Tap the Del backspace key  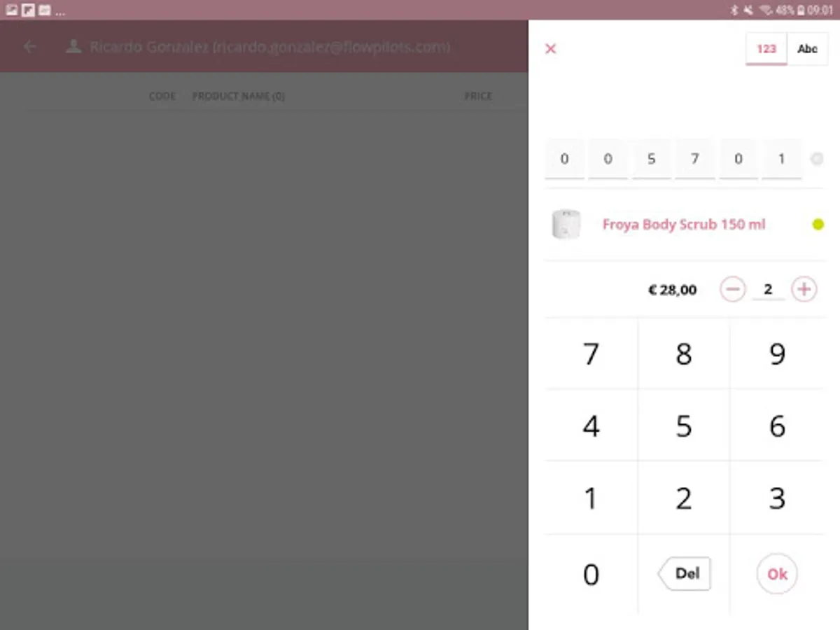tap(684, 574)
